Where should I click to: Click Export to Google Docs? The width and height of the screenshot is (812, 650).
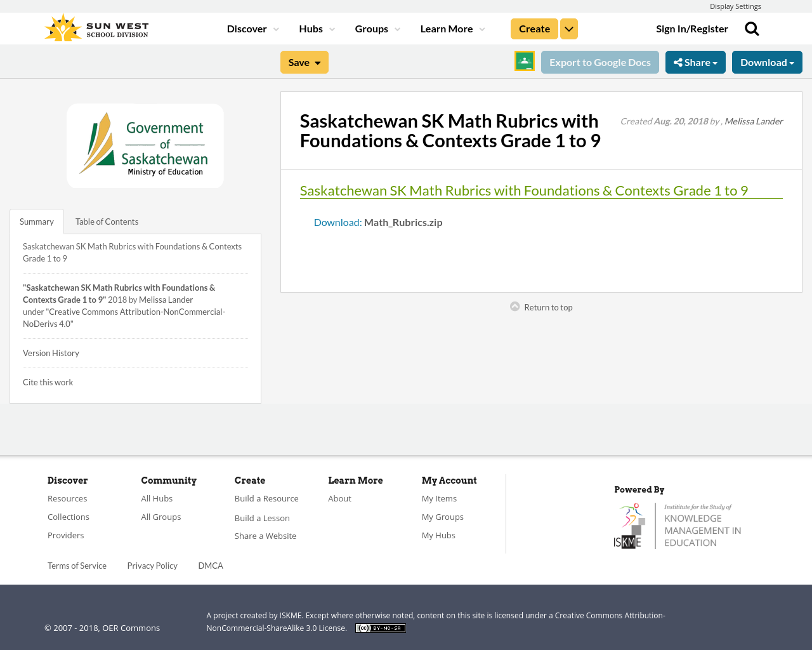tap(599, 61)
